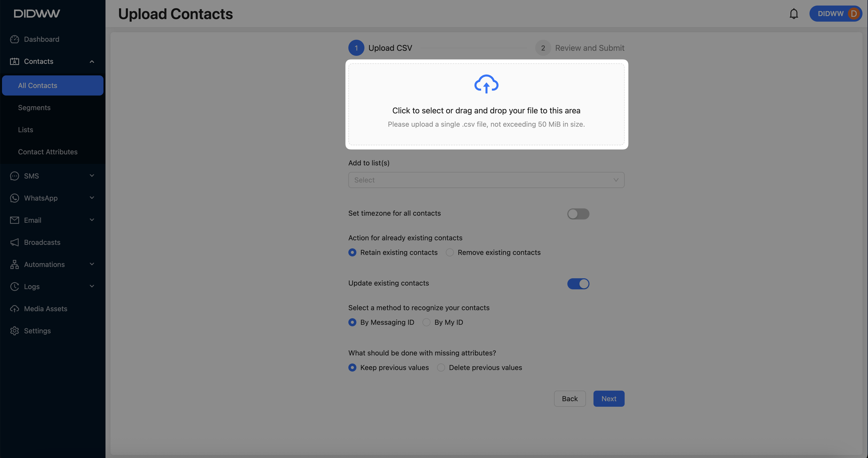Disable Update existing contacts toggle
Image resolution: width=868 pixels, height=458 pixels.
coord(578,284)
